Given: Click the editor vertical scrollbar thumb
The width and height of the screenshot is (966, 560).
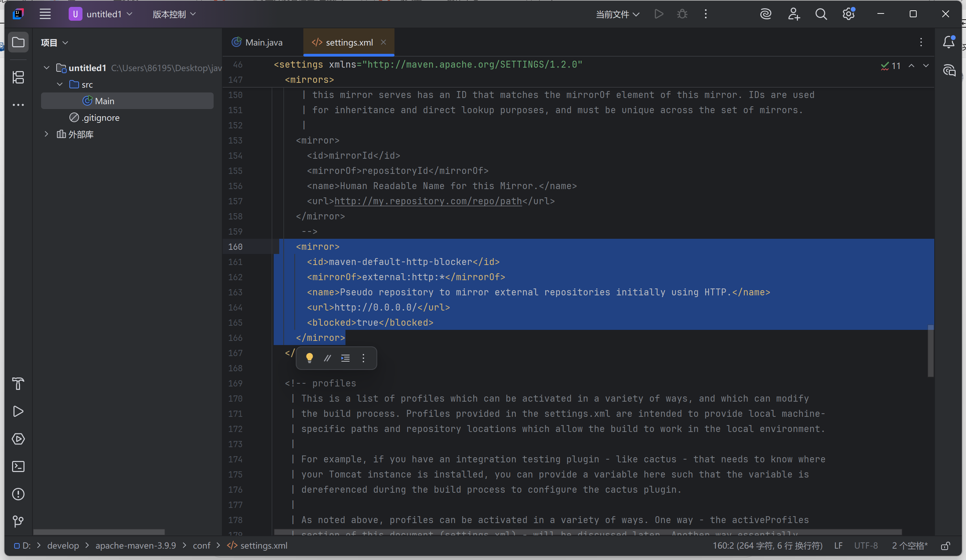Looking at the screenshot, I should coord(930,351).
